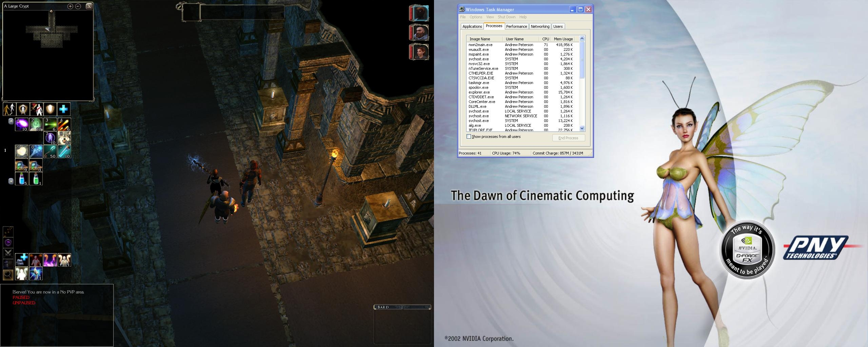Sort processes by Mem Usage column header

(x=563, y=39)
